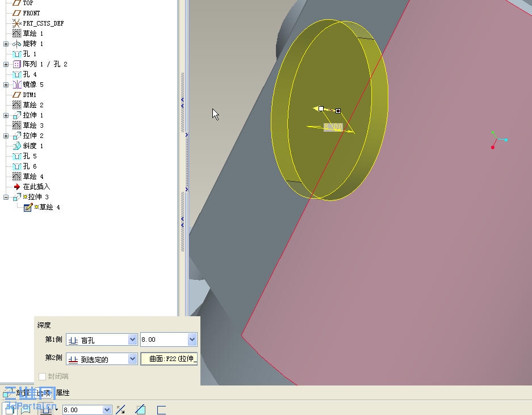Expand the 拉伸 2 extrude node
Image resolution: width=532 pixels, height=415 pixels.
coord(6,136)
